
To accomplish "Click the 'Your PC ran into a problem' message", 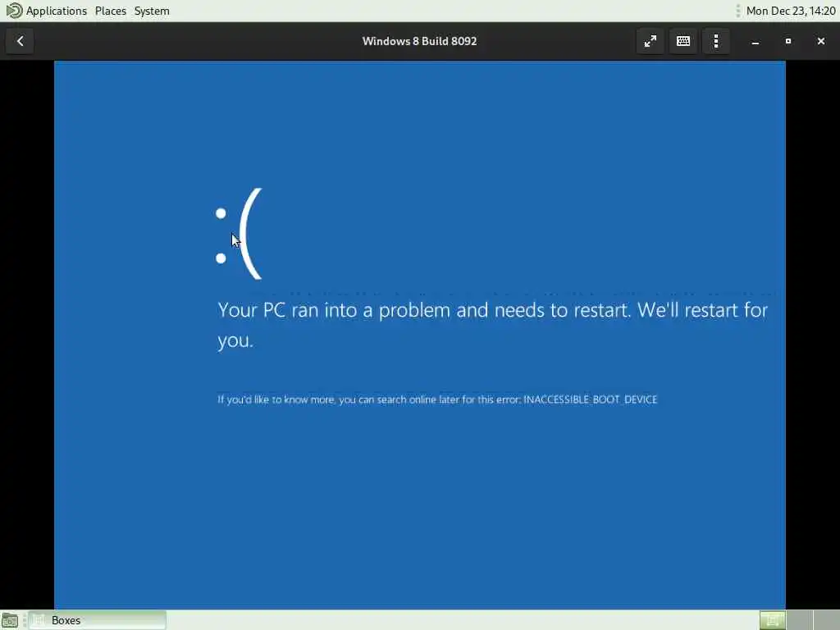I will (492, 325).
